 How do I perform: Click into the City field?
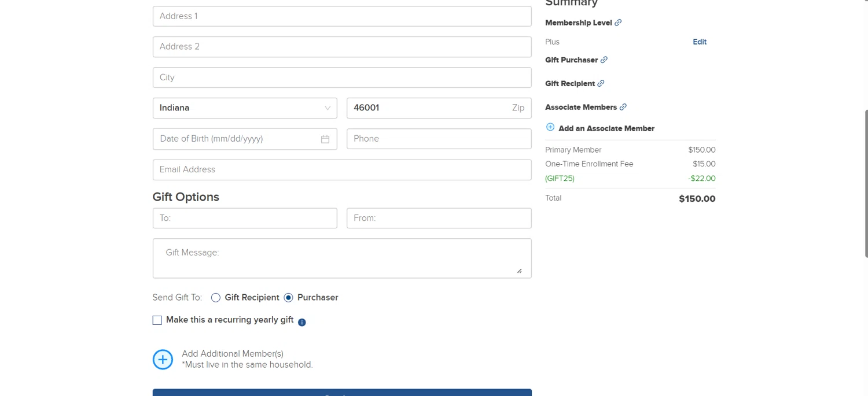[341, 77]
